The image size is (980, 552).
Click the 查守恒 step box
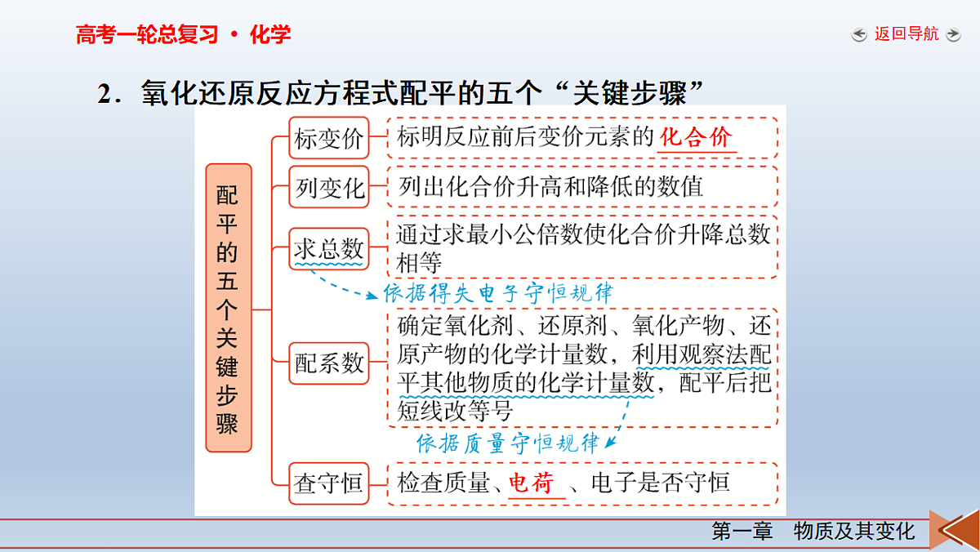click(x=329, y=483)
